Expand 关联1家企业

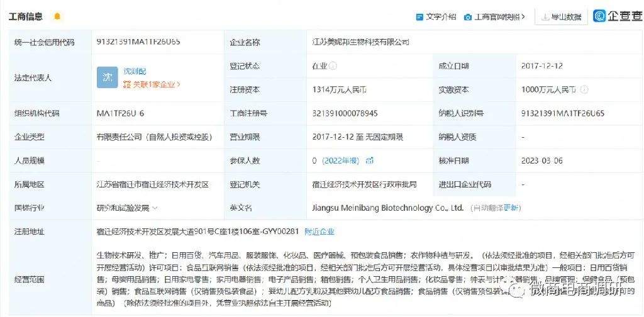(152, 84)
